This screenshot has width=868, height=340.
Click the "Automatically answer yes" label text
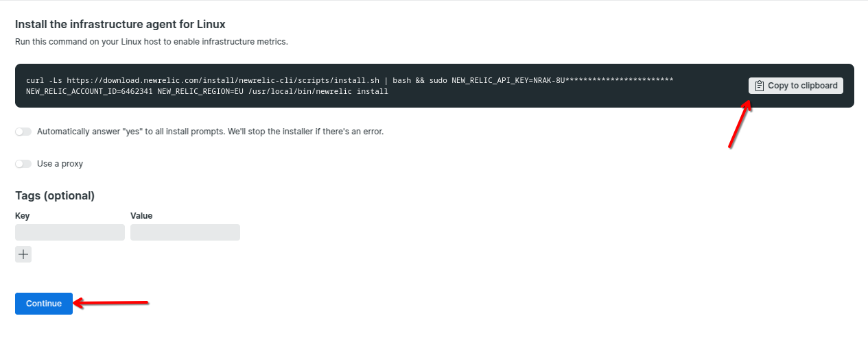210,131
